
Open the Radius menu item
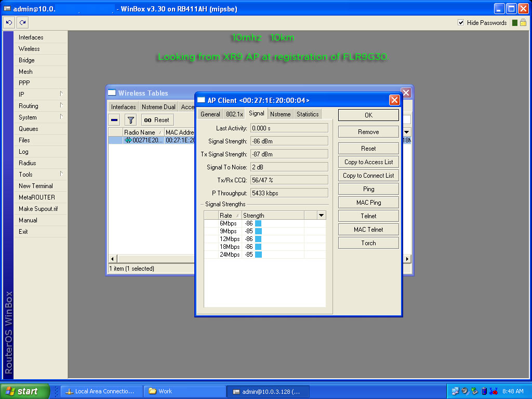(40, 163)
